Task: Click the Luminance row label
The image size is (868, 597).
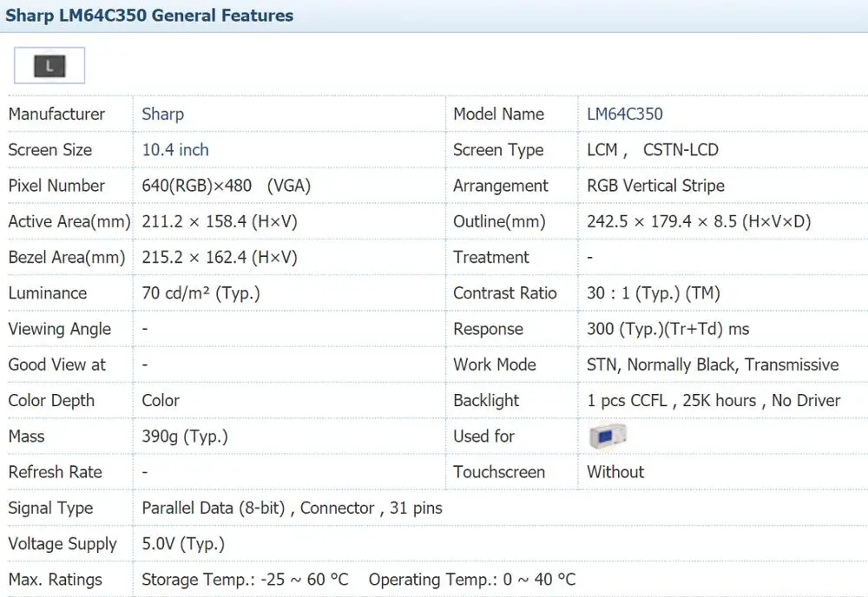Action: [48, 293]
